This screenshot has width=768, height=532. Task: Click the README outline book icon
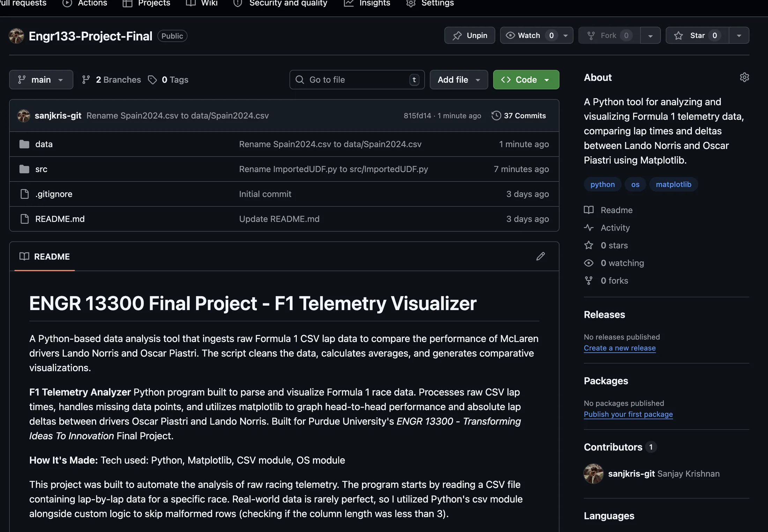pyautogui.click(x=24, y=256)
